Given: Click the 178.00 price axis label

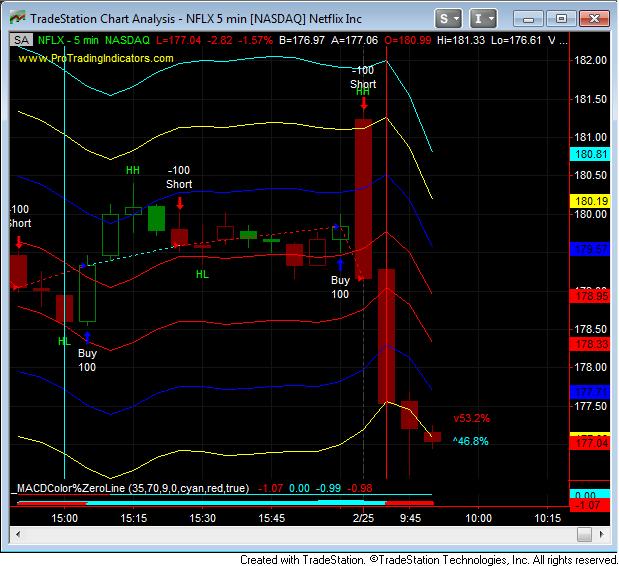Looking at the screenshot, I should tap(591, 367).
